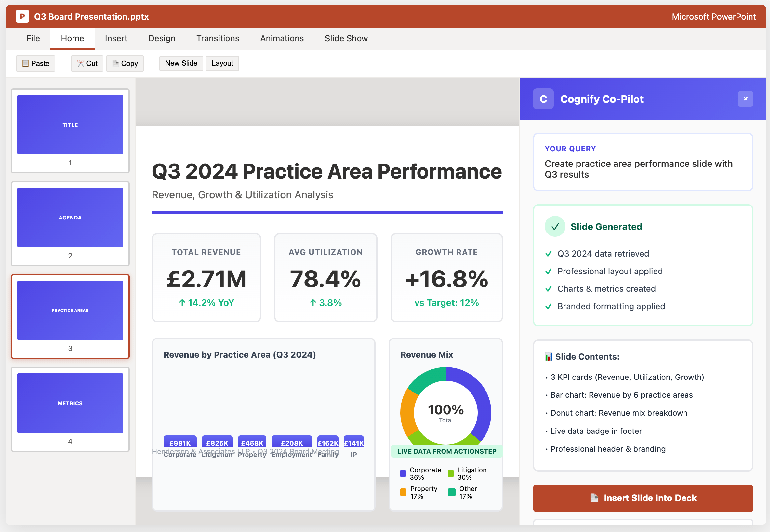Click the Cut scissors icon
Screen dimensions: 770x532
pyautogui.click(x=81, y=63)
